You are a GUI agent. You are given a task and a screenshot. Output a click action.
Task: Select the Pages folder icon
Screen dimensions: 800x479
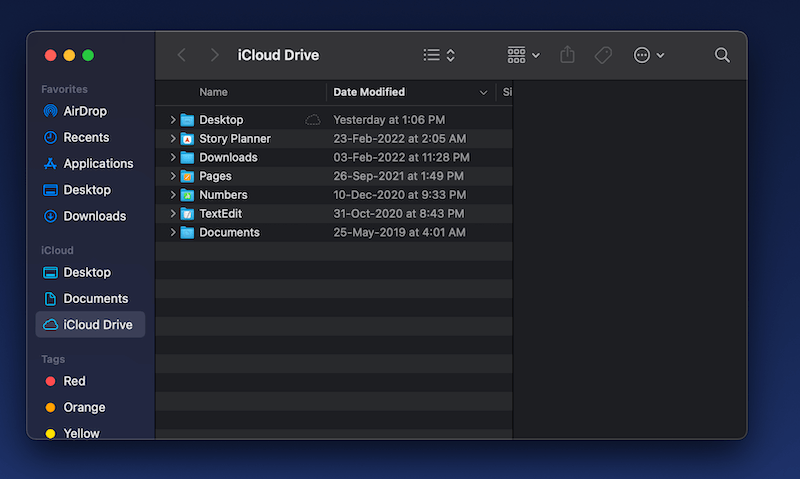tap(187, 176)
